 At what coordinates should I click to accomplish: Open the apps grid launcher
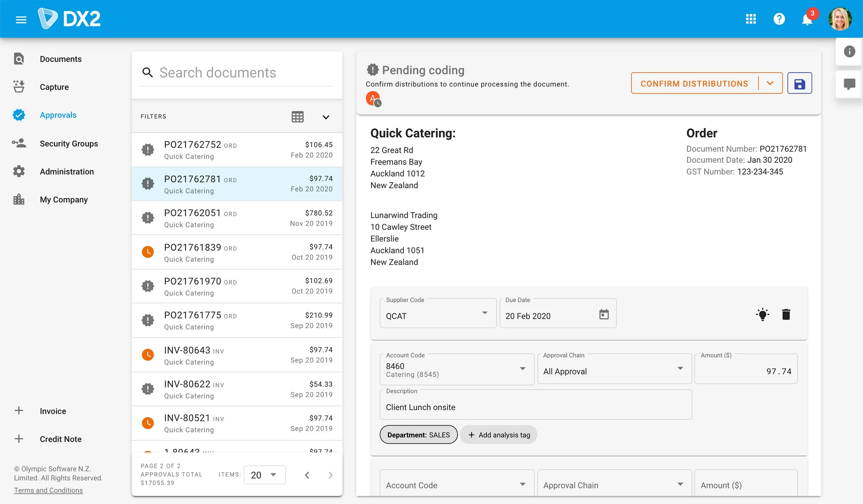(x=750, y=19)
